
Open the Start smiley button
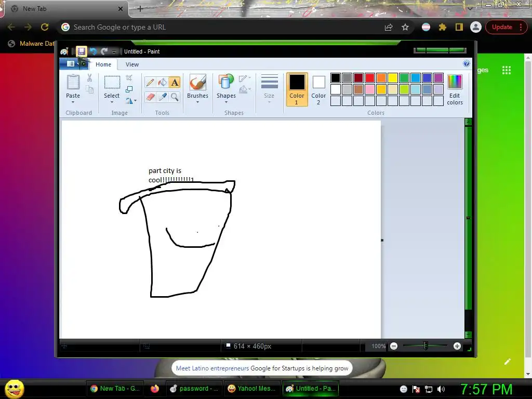(15, 389)
